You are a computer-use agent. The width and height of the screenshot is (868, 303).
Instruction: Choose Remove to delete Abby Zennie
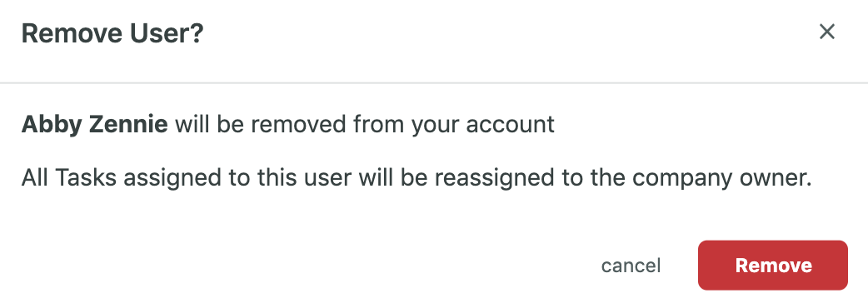[x=773, y=266]
